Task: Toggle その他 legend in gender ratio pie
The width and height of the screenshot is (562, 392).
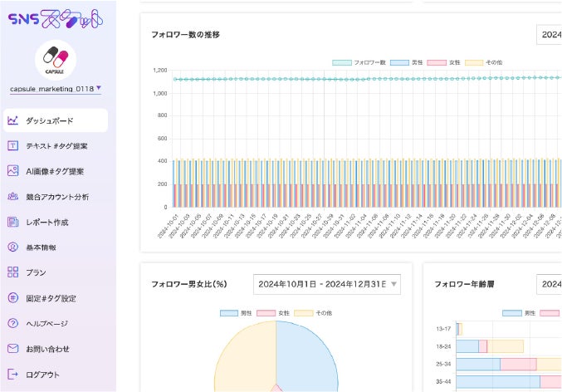Action: coord(313,313)
